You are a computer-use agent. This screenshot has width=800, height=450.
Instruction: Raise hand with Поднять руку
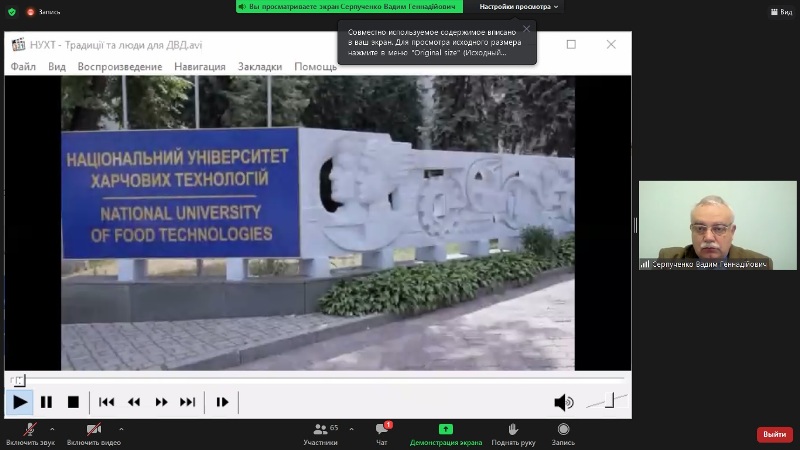(513, 435)
